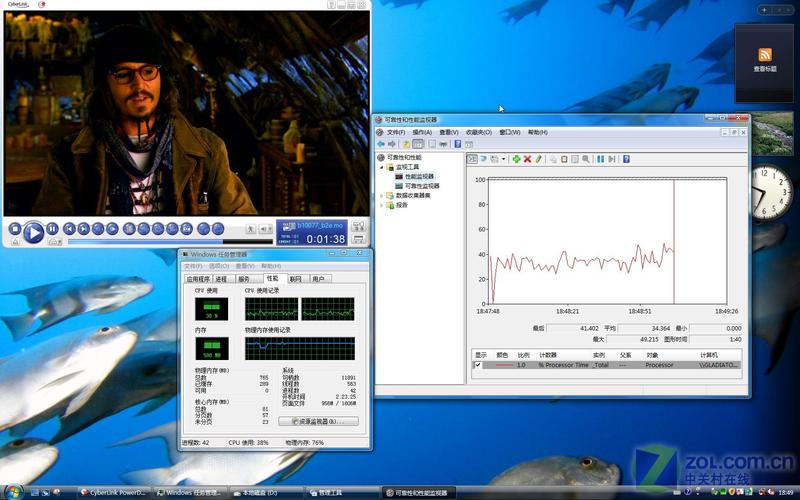The height and width of the screenshot is (500, 800).
Task: Click the magnifier Zoom icon in graph toolbar
Action: point(586,159)
